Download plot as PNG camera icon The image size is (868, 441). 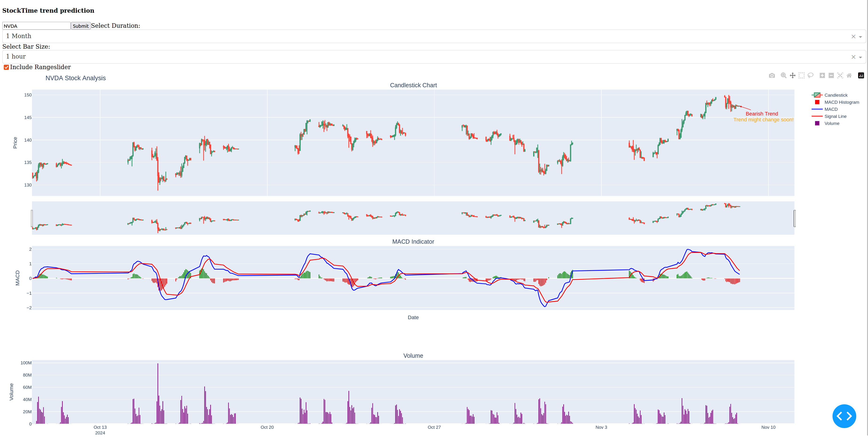tap(772, 75)
